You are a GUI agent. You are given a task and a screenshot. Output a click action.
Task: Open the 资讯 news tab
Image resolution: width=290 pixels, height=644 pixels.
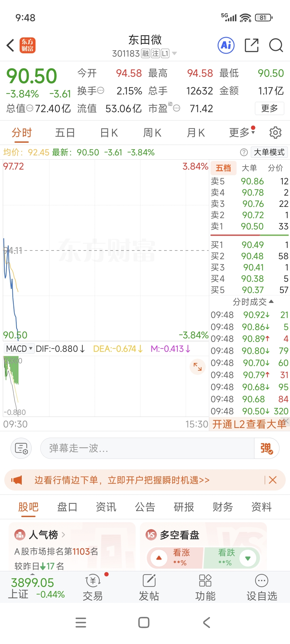(x=106, y=507)
